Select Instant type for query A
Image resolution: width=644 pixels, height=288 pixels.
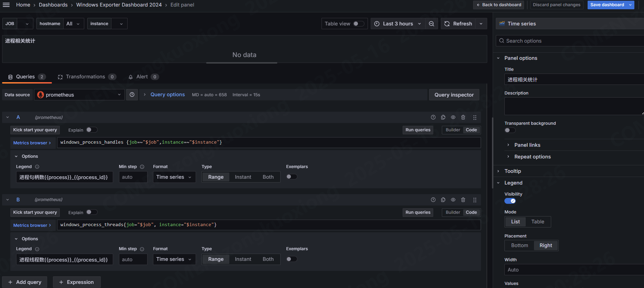tap(243, 177)
